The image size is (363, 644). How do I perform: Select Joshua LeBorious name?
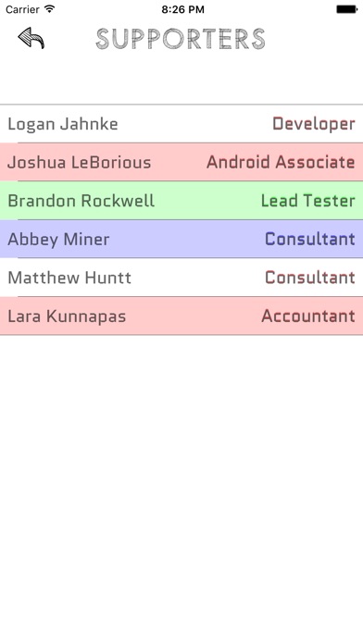click(x=80, y=162)
